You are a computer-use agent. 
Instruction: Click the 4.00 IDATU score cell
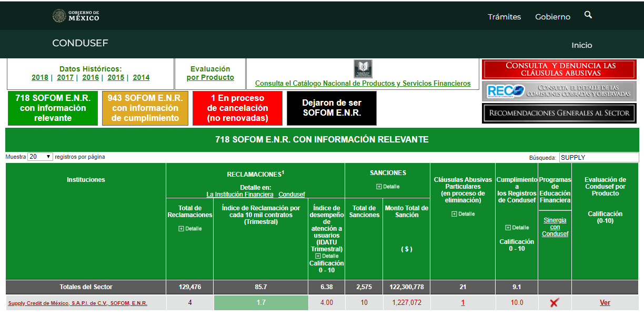[x=327, y=303]
